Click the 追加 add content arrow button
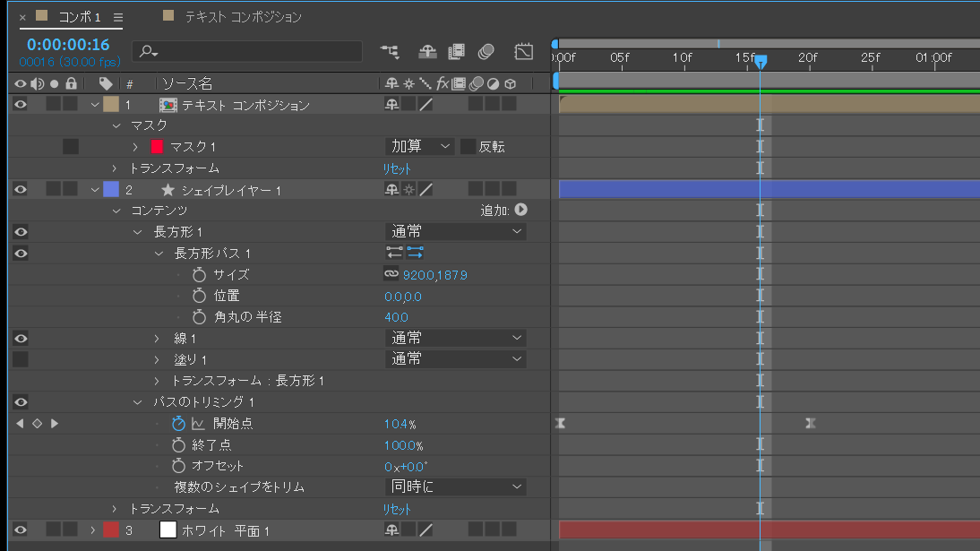This screenshot has width=980, height=551. (x=520, y=210)
